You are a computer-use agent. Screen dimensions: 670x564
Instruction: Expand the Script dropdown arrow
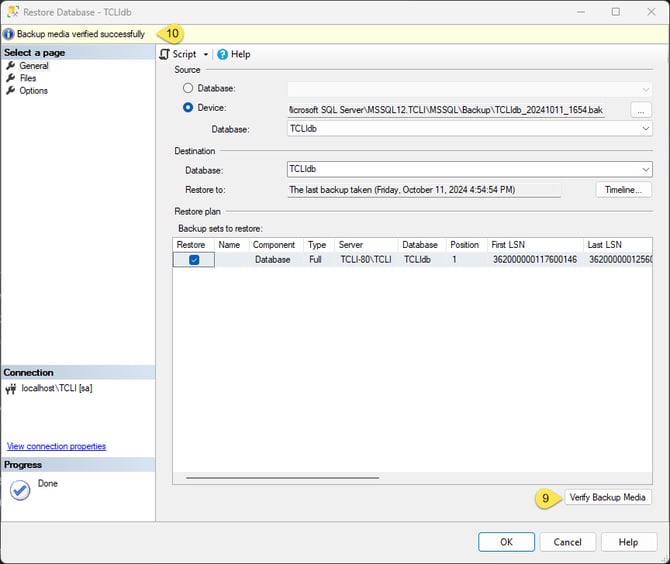point(206,55)
